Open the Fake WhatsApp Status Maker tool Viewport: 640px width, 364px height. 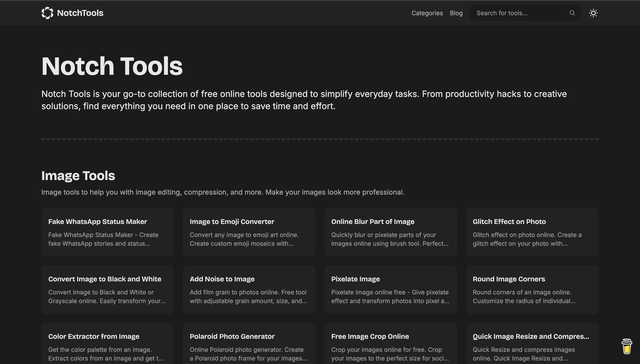107,232
